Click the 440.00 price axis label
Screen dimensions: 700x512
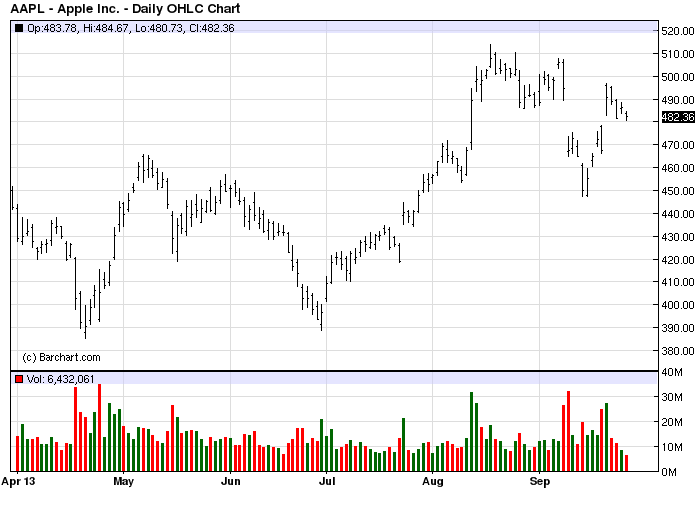point(678,214)
